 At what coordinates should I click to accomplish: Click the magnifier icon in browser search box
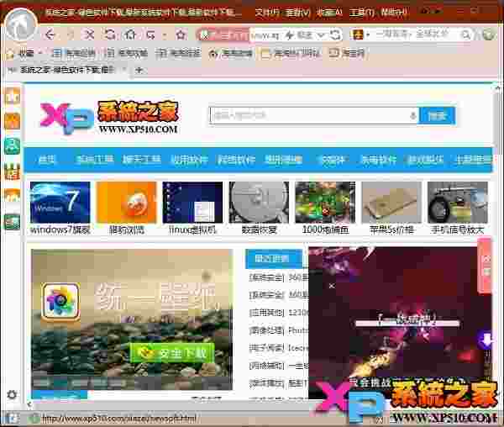pyautogui.click(x=465, y=34)
